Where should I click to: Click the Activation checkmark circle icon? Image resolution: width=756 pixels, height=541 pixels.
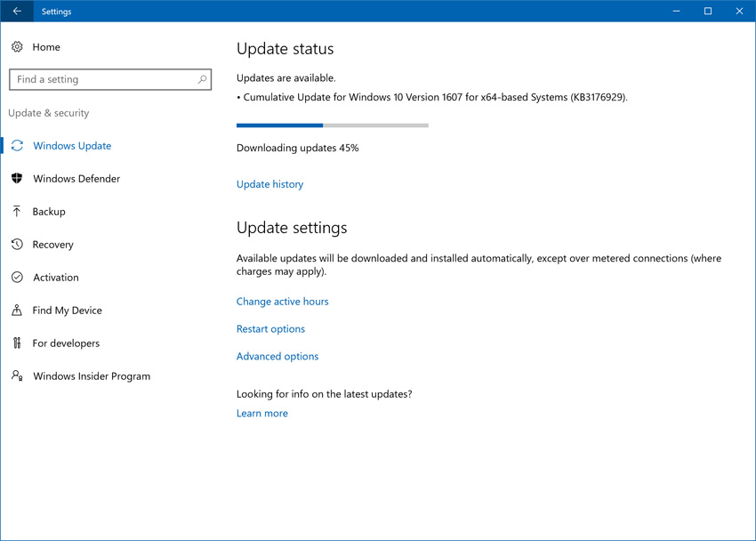[x=17, y=278]
